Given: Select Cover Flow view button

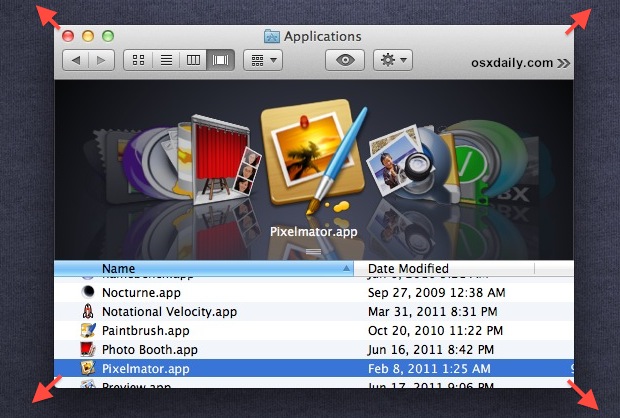Looking at the screenshot, I should (x=220, y=60).
